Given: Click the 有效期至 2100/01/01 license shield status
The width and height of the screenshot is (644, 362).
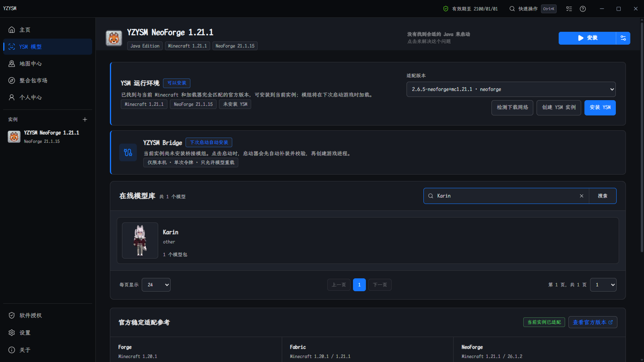Looking at the screenshot, I should pos(470,9).
